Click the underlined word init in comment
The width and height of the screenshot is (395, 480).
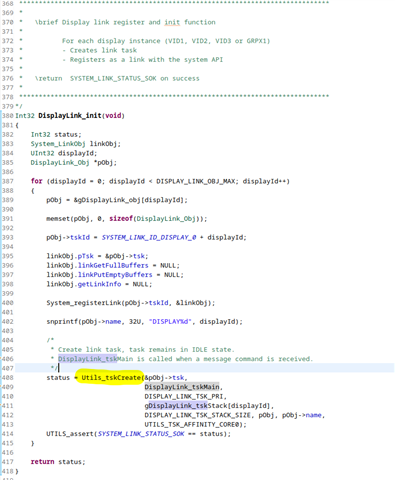click(x=172, y=22)
